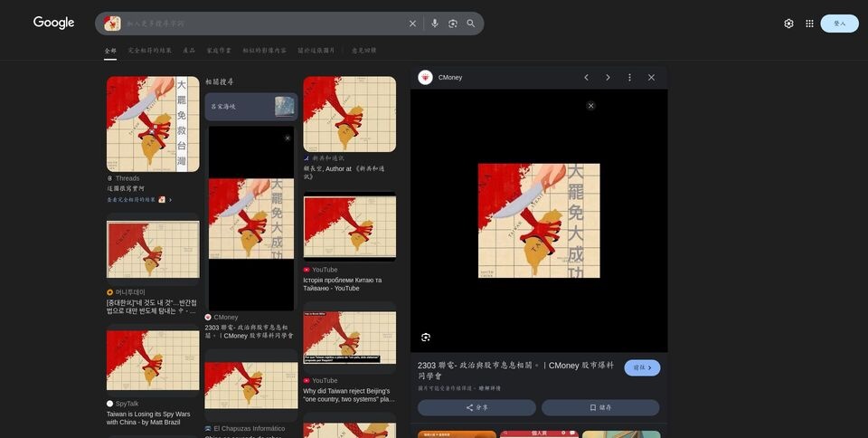Click the image chip inside the search box
The height and width of the screenshot is (438, 868).
[x=112, y=24]
